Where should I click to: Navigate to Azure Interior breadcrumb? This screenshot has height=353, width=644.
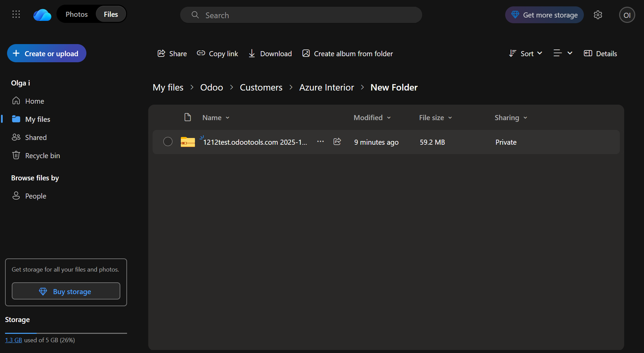(x=326, y=87)
